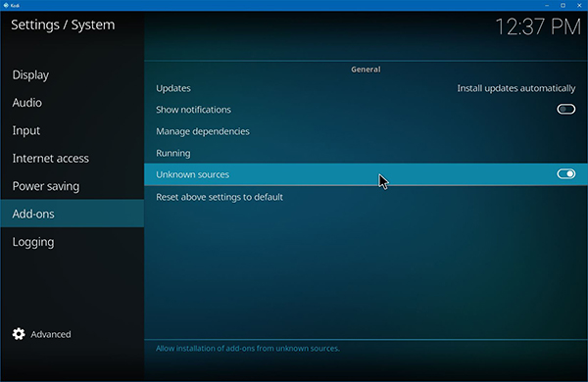Screen dimensions: 588x382
Task: Click the Kodi logo in title bar
Action: (x=6, y=5)
